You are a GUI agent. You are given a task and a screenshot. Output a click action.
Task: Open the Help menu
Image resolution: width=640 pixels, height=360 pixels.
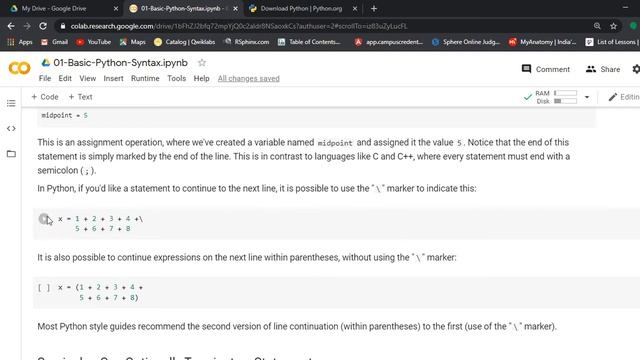click(x=202, y=78)
